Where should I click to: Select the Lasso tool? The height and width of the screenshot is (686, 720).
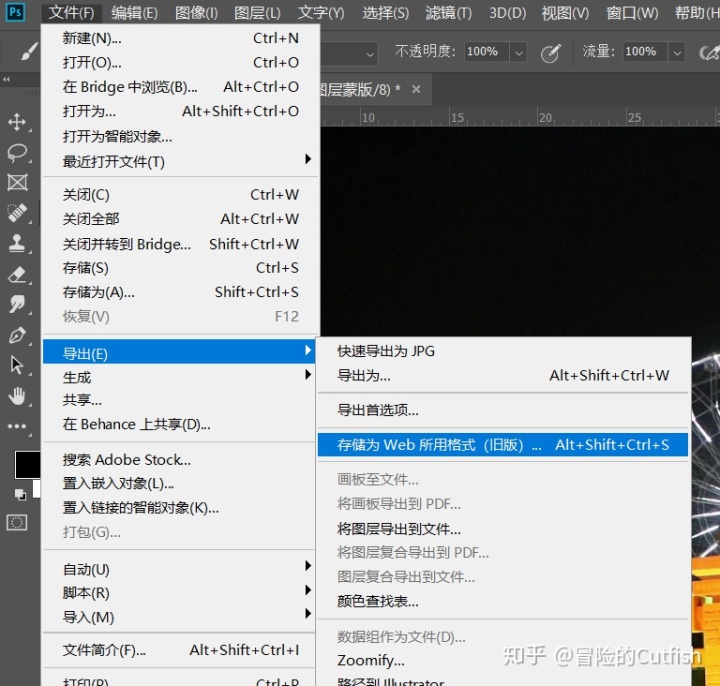coord(17,152)
